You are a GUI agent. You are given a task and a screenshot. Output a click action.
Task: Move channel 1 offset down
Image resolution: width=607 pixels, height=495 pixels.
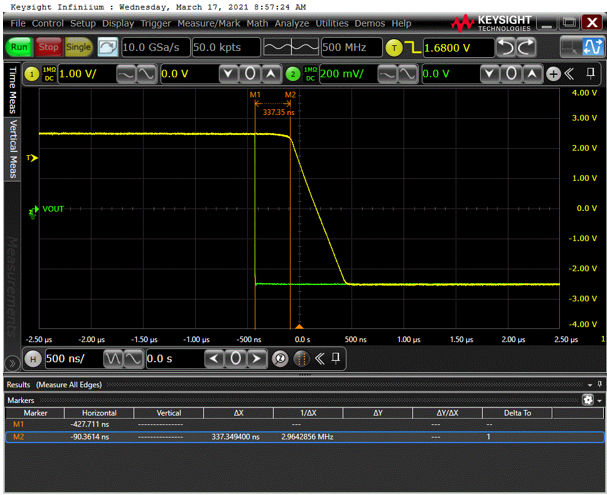[x=228, y=74]
